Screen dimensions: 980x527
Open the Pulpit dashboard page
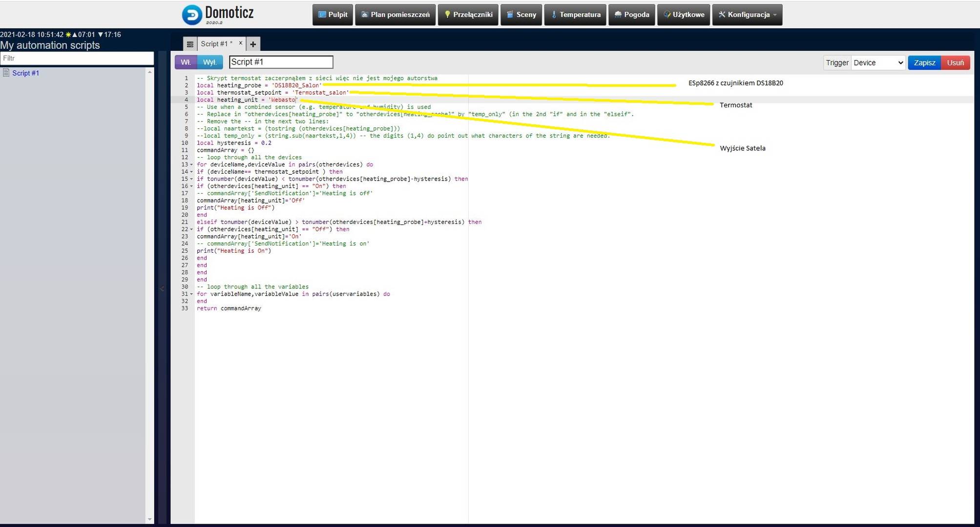(333, 15)
